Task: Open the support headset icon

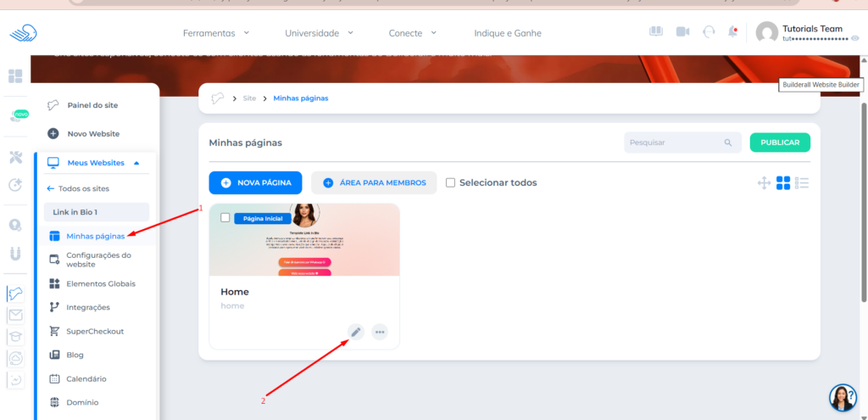Action: tap(709, 32)
